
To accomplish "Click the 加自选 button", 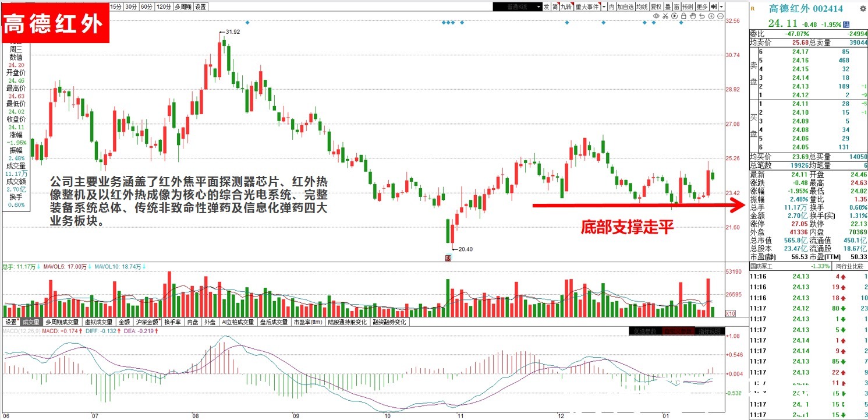I will point(626,7).
